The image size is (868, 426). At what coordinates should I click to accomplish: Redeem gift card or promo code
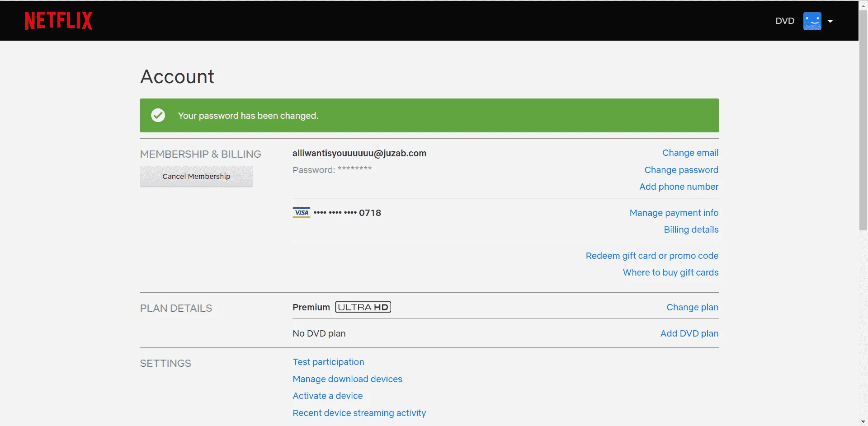pyautogui.click(x=652, y=256)
